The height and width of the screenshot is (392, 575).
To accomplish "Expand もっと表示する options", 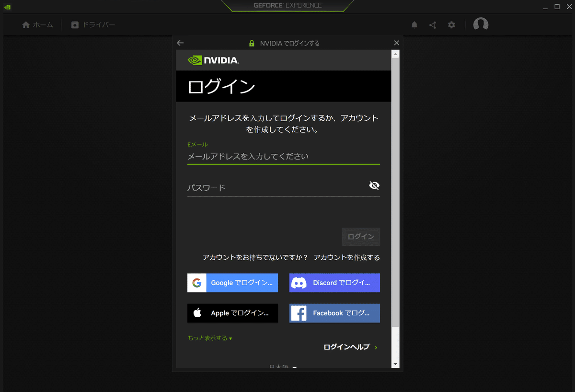I will [x=210, y=338].
